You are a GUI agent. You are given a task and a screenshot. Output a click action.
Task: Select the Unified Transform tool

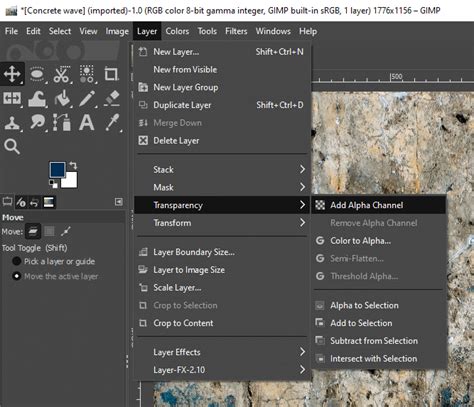click(x=12, y=98)
